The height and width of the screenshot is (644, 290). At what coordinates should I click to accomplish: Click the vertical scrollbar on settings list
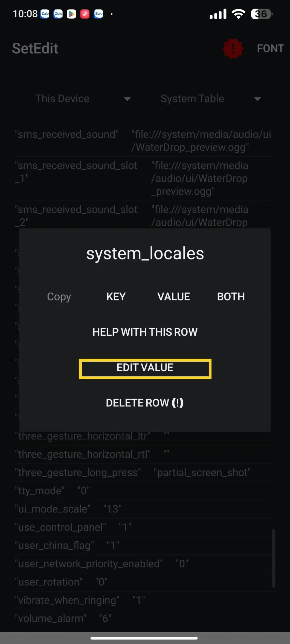pyautogui.click(x=274, y=558)
